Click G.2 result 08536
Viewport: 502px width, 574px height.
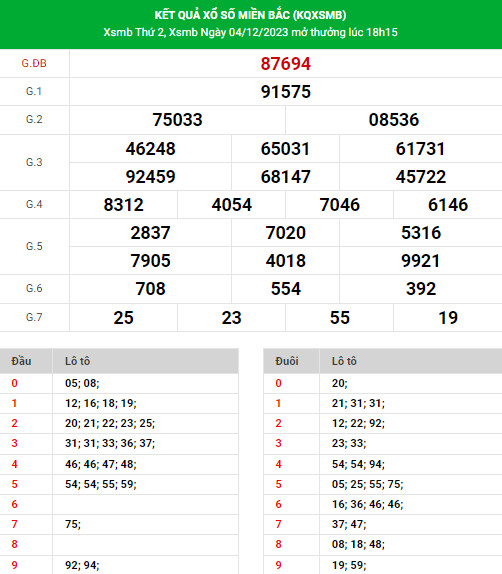(x=394, y=120)
